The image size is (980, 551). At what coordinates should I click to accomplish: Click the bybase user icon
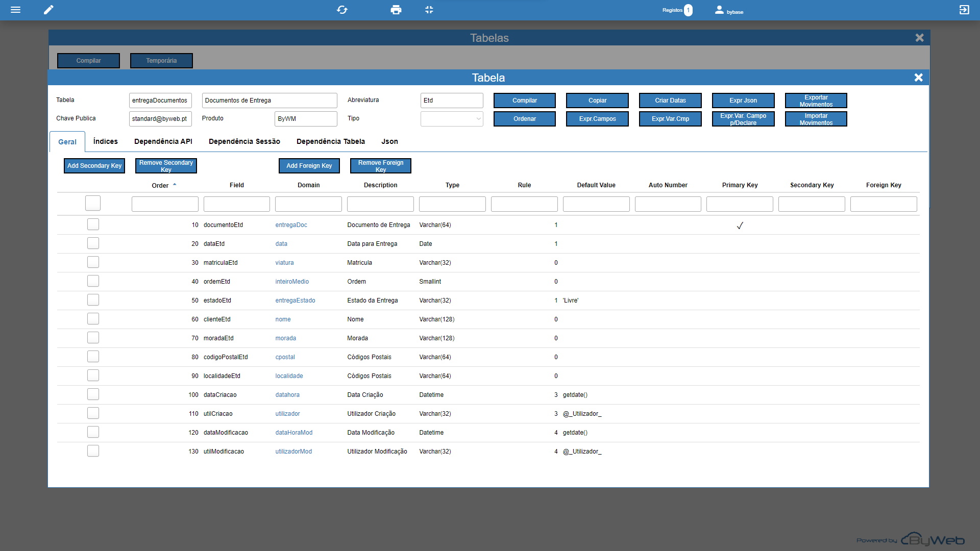(719, 10)
